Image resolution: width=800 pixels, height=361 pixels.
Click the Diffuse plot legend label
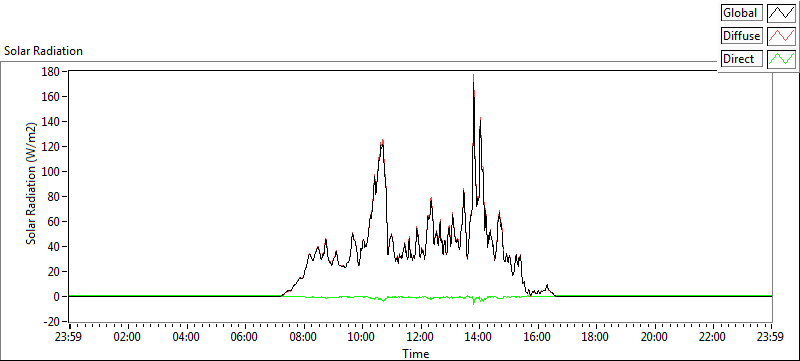742,36
